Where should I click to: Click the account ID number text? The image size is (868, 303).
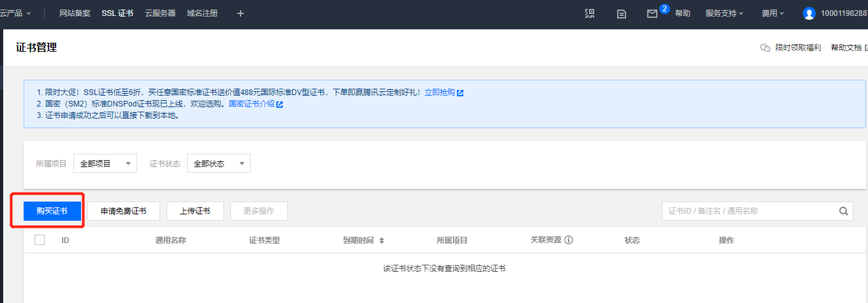(x=844, y=13)
